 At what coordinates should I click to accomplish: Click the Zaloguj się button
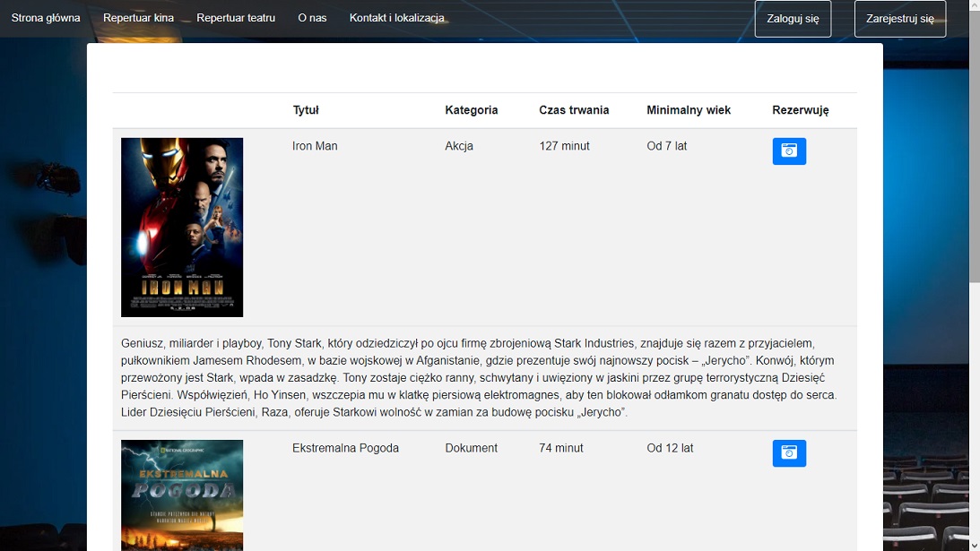793,19
